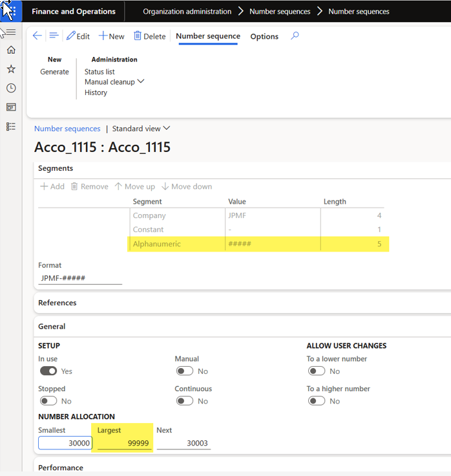Expand the References section
Screen dimensions: 451x476
click(x=58, y=303)
